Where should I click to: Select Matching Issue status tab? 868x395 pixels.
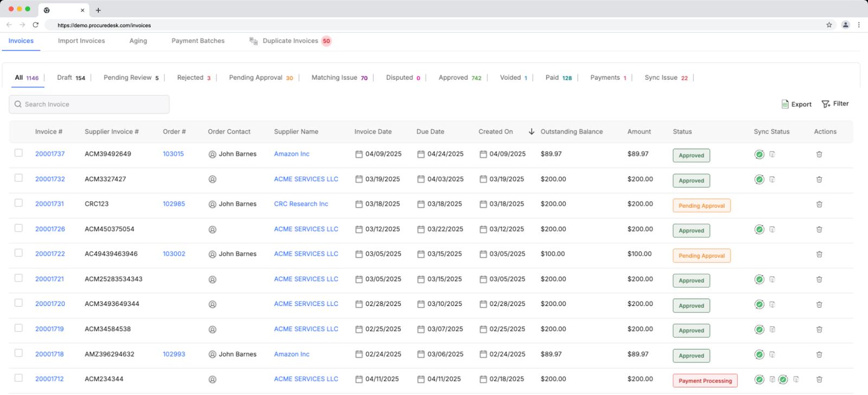click(340, 78)
